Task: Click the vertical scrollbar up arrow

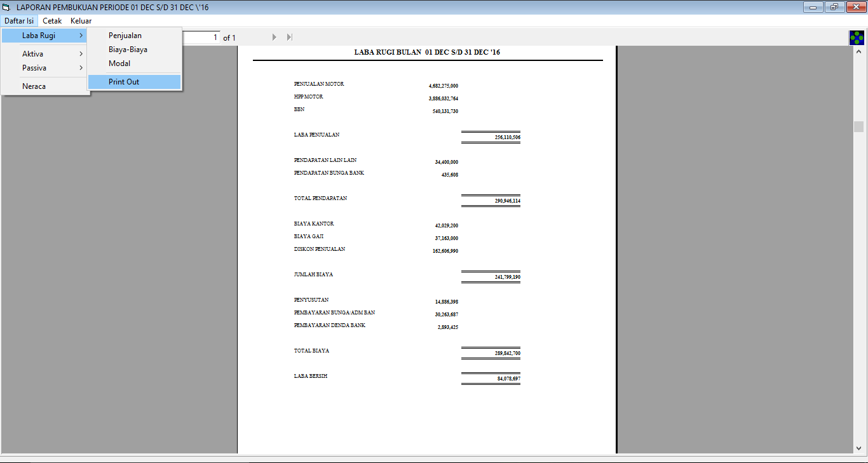Action: [x=858, y=51]
